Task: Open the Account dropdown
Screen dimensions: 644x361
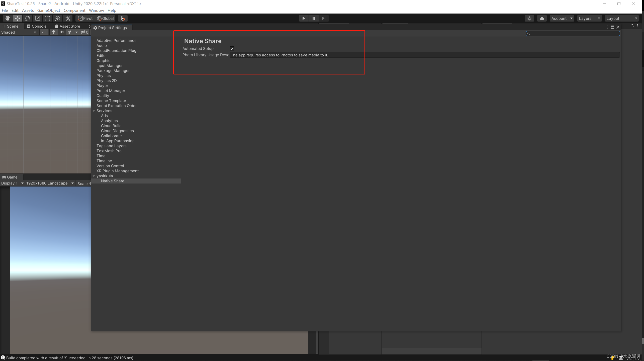Action: coord(562,18)
